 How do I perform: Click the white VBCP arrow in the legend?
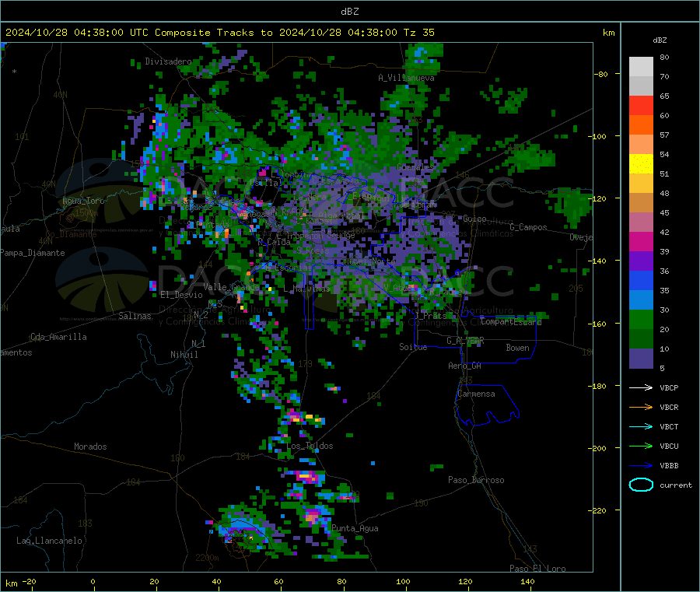click(641, 387)
